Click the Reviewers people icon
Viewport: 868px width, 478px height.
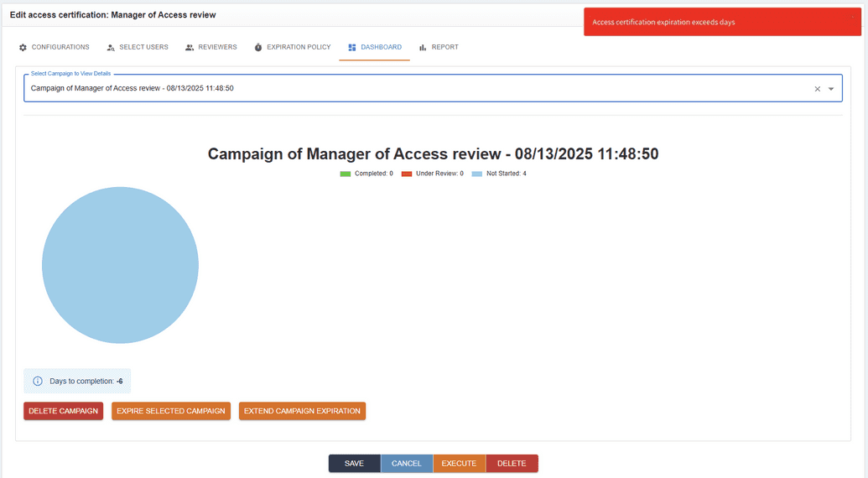(190, 48)
